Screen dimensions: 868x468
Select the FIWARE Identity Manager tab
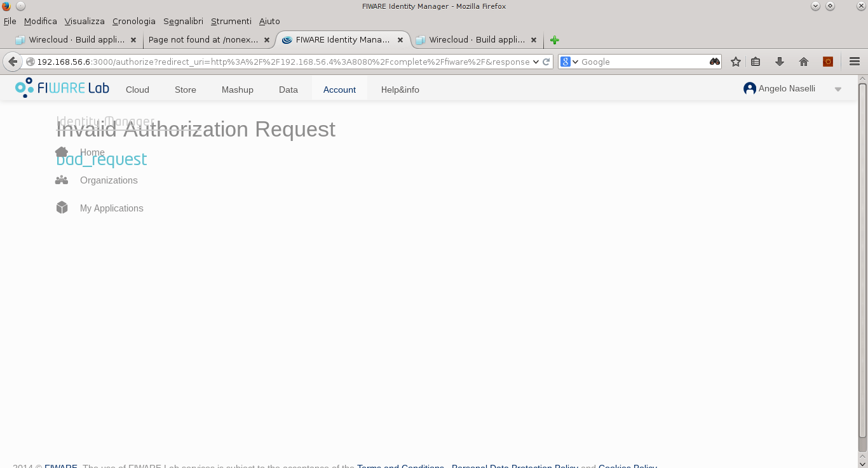(x=343, y=39)
